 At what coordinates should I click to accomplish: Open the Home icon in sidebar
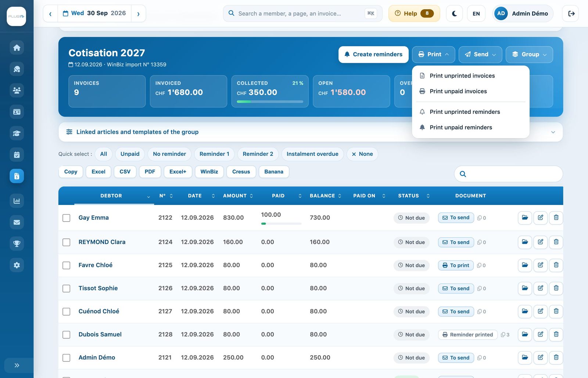[x=17, y=48]
